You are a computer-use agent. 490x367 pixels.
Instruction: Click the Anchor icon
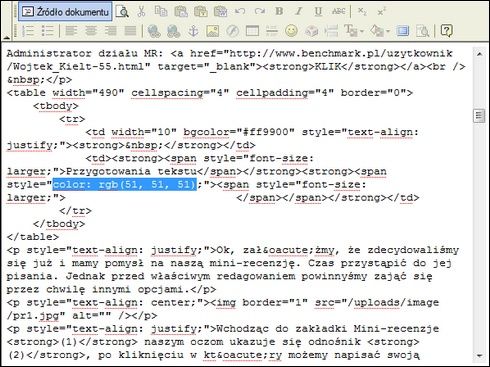tap(193, 31)
